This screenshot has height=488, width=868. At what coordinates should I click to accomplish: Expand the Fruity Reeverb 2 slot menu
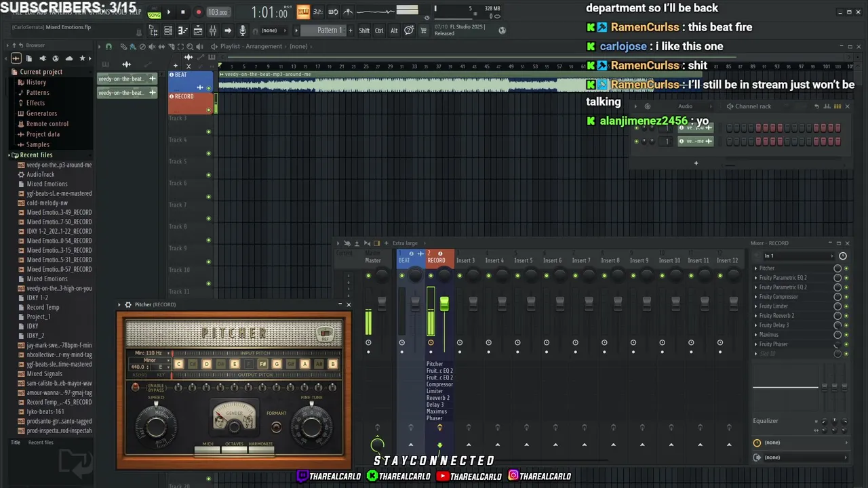(x=756, y=316)
